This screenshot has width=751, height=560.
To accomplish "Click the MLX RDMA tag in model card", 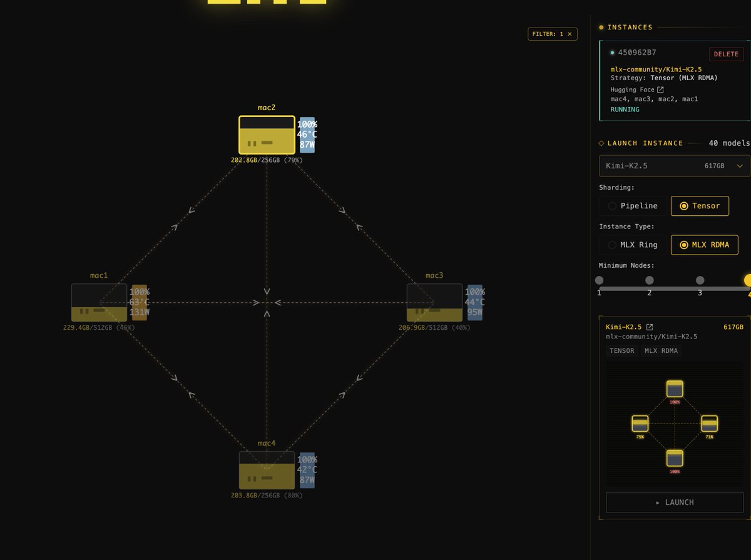I will tap(661, 351).
